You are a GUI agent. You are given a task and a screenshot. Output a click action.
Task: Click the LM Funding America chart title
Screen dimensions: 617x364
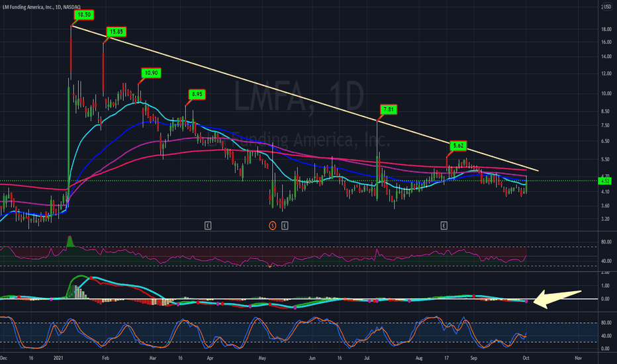point(41,7)
